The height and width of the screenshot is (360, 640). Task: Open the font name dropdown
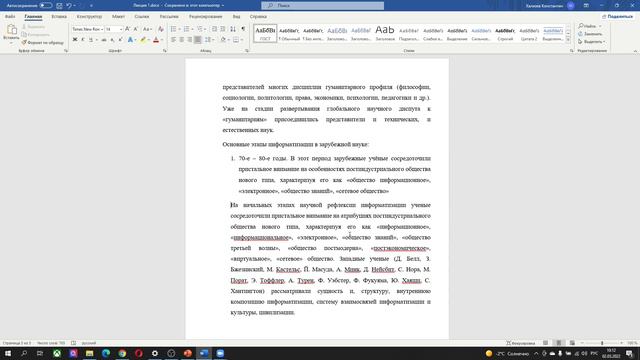pos(102,29)
